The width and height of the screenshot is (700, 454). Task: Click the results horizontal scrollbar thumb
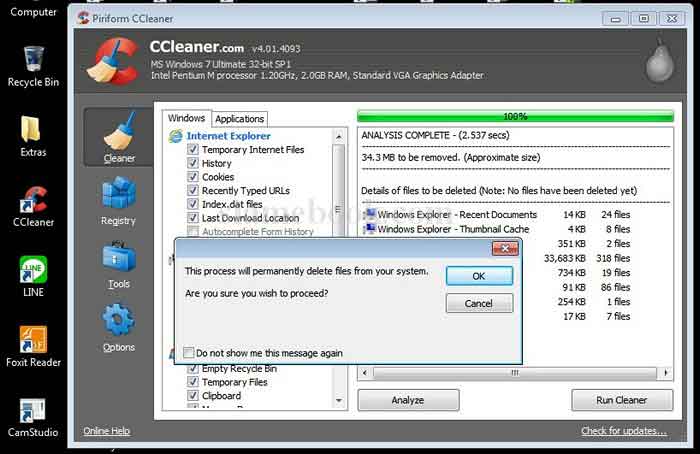pyautogui.click(x=515, y=373)
